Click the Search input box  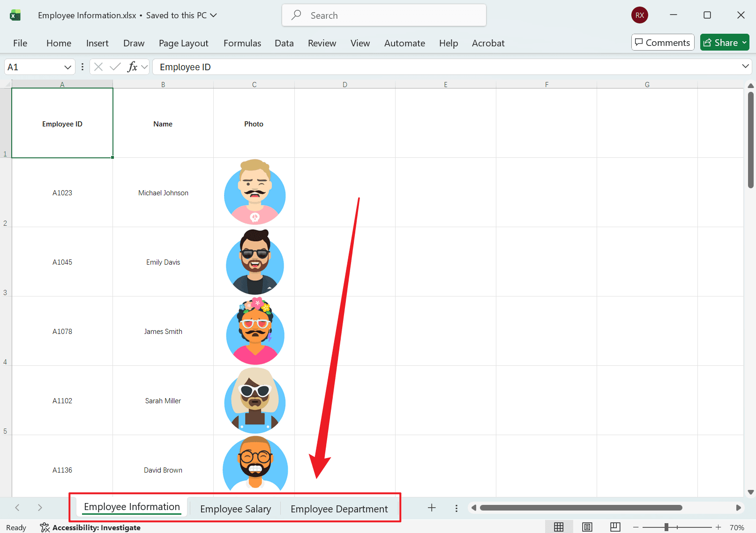384,15
